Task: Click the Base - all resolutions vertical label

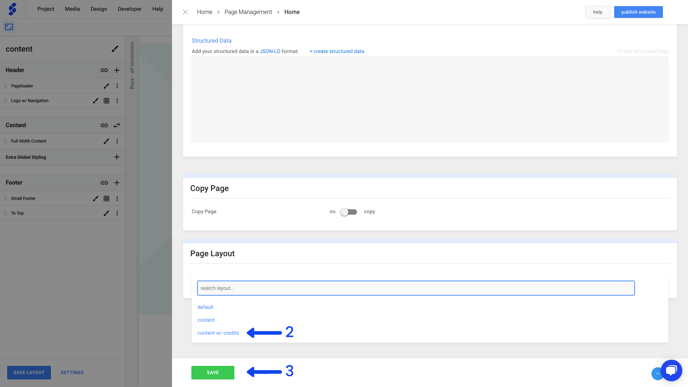Action: (x=132, y=65)
